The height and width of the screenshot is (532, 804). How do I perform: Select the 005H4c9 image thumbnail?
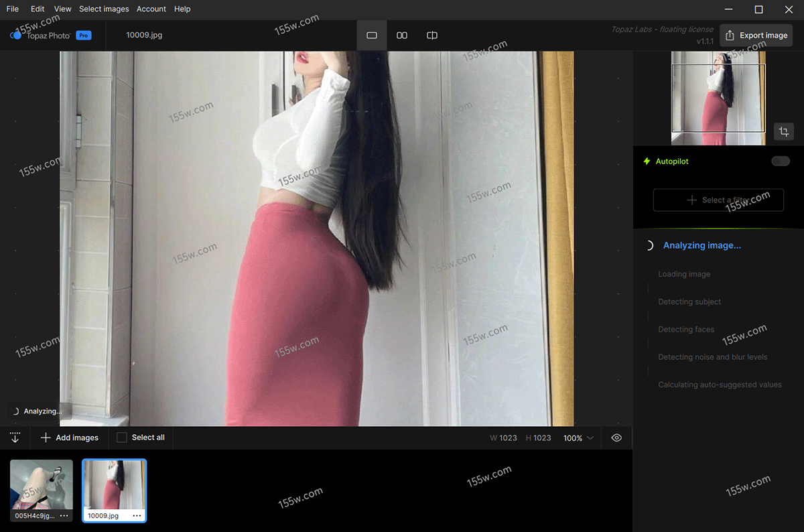[x=42, y=484]
